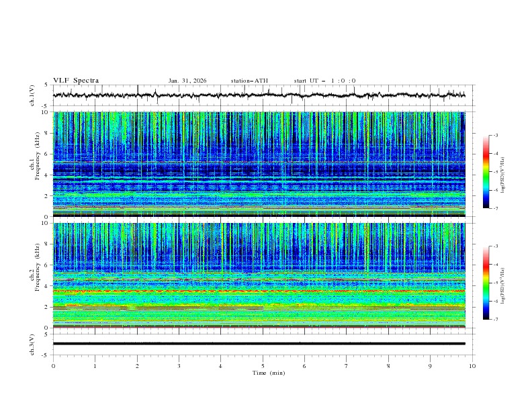The width and height of the screenshot is (532, 411).
Task: Click time axis tick label "8"
Action: click(388, 366)
